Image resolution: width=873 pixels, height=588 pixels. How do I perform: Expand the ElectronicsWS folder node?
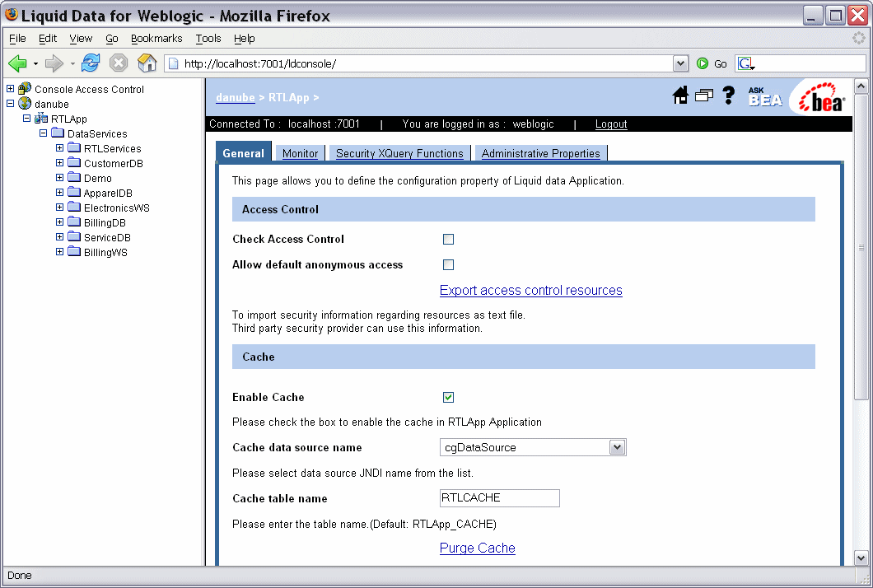[x=59, y=208]
